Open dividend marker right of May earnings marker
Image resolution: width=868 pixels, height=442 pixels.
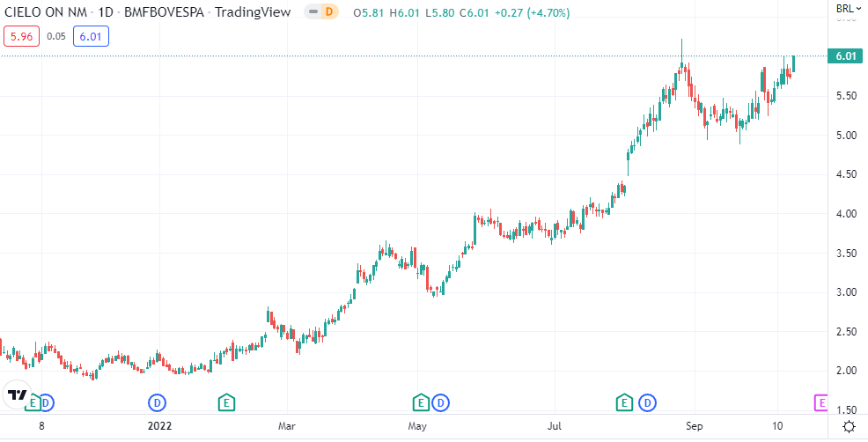tap(441, 402)
